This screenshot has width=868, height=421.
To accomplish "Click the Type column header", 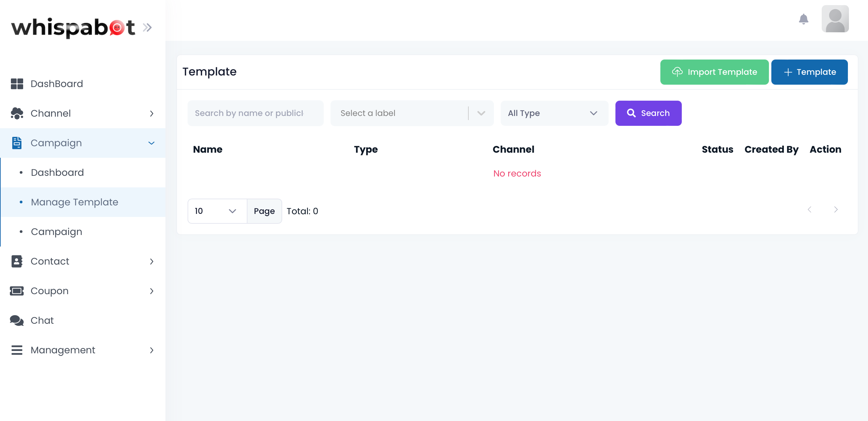I will (x=366, y=150).
